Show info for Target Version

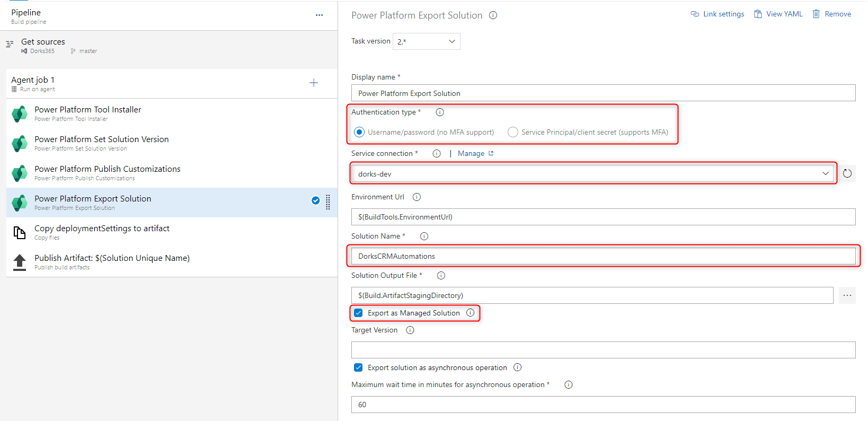[x=410, y=330]
